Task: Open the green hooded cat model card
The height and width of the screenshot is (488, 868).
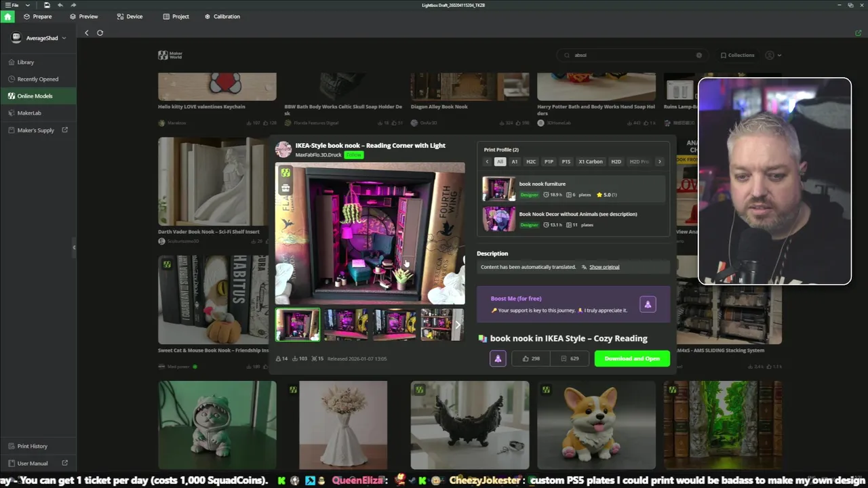Action: click(x=217, y=425)
